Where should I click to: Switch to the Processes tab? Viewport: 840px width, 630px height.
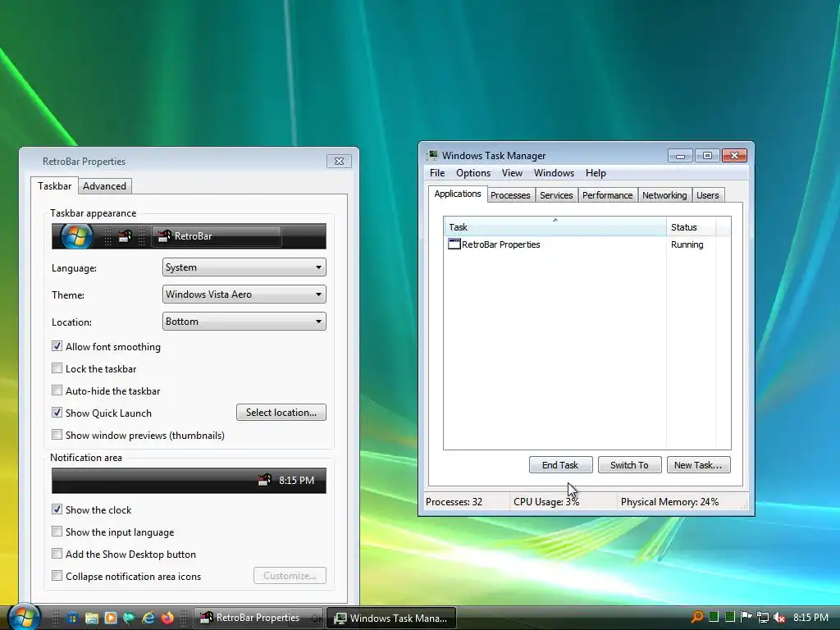click(x=510, y=195)
